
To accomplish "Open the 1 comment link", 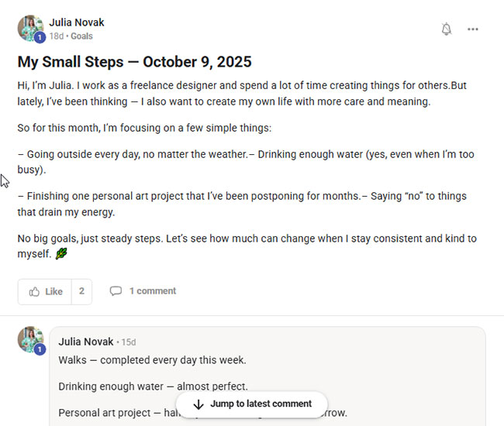I will (152, 291).
